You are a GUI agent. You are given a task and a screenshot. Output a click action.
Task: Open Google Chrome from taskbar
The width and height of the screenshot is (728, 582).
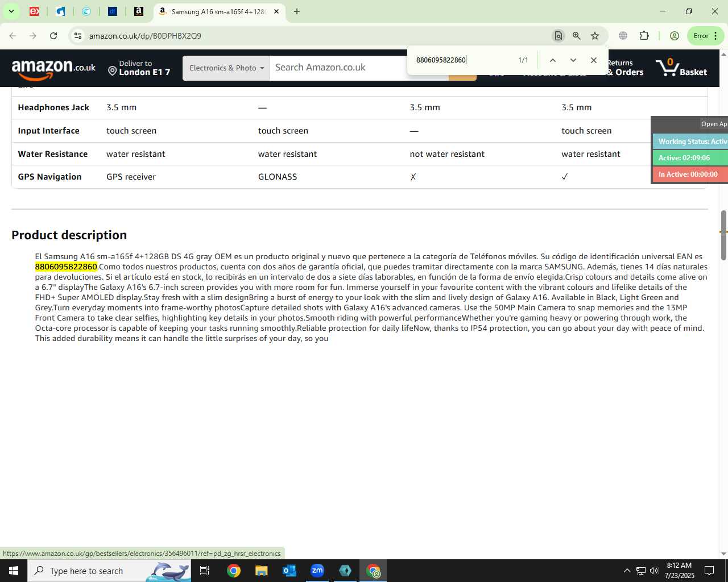(234, 571)
